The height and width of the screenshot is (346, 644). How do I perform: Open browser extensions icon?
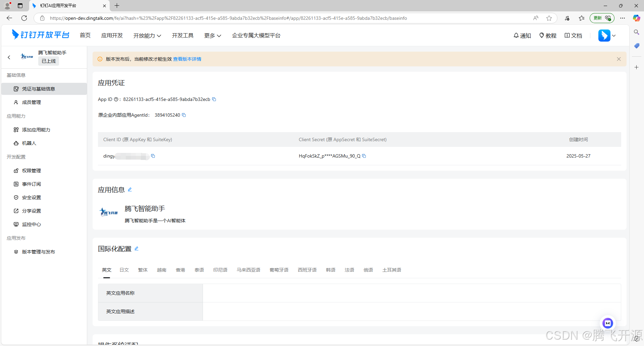click(567, 18)
